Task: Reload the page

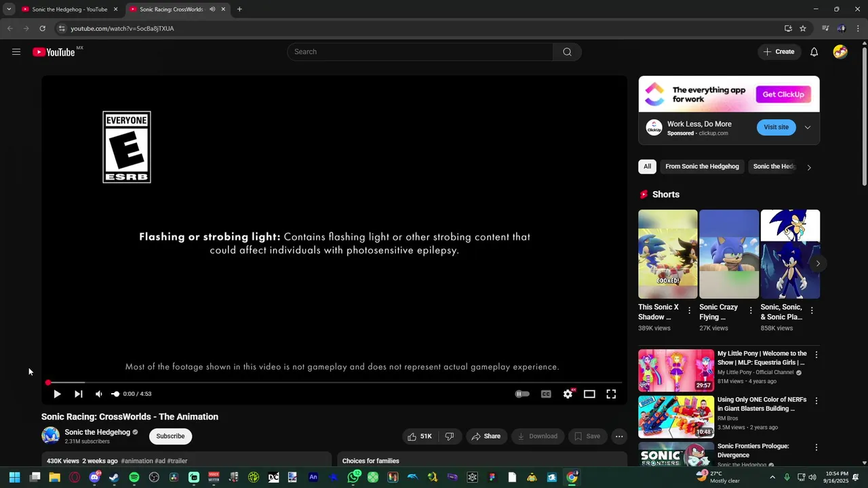Action: 42,28
